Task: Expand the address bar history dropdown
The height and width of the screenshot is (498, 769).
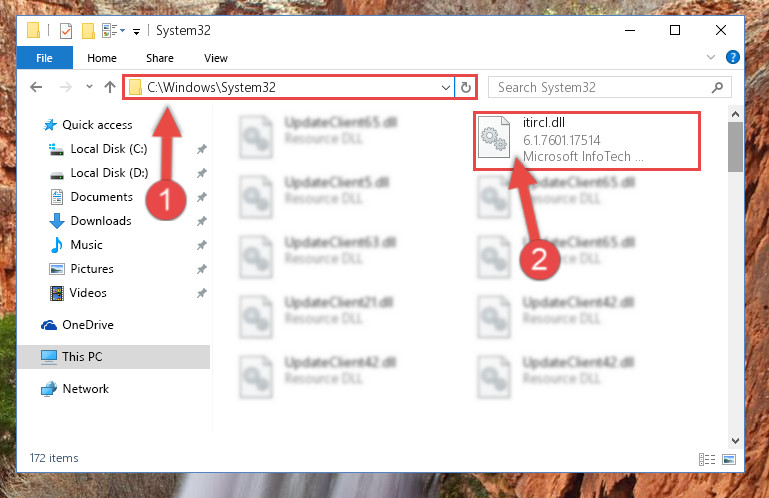Action: (x=445, y=87)
